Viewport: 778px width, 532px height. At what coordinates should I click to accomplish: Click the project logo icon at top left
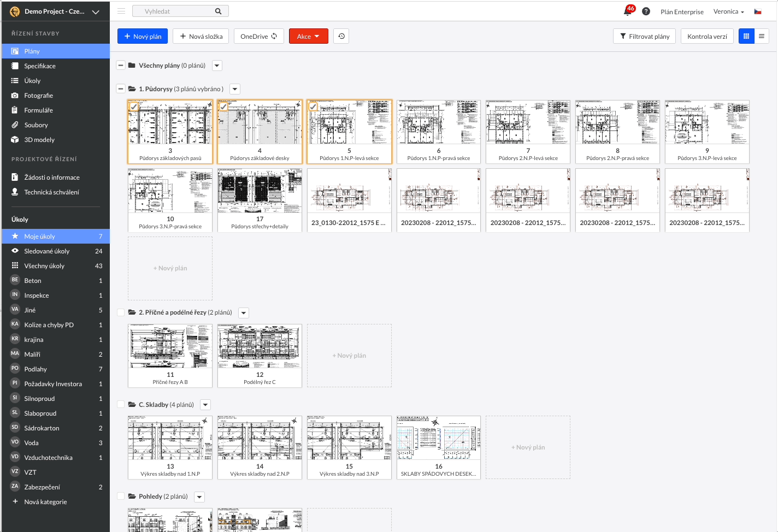tap(15, 11)
